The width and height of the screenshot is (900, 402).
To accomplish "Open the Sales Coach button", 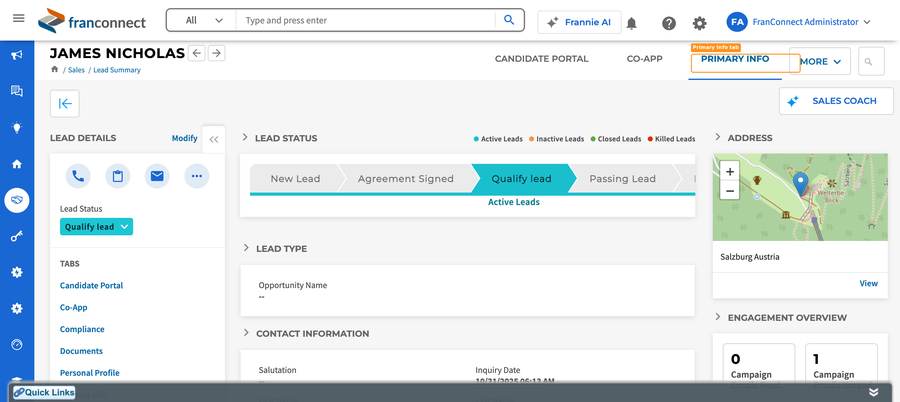I will click(x=836, y=101).
